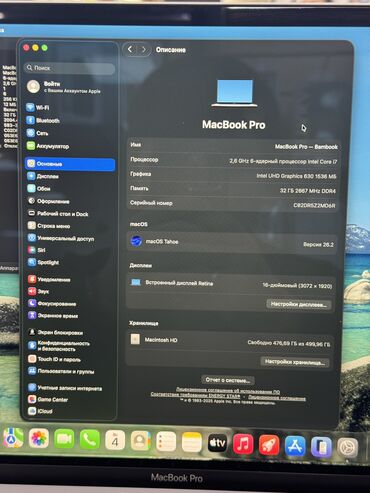The width and height of the screenshot is (370, 493).
Task: Open the Music app in Dock
Action: pos(243,444)
